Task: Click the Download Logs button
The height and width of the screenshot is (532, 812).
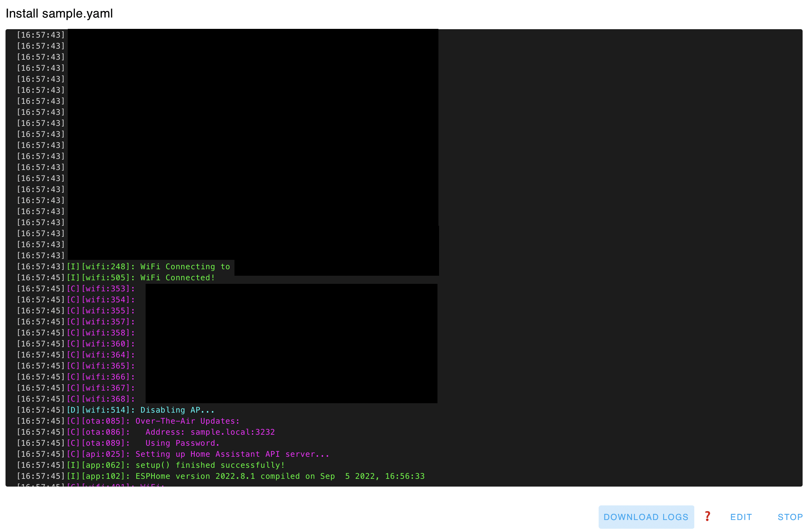Action: [x=646, y=517]
